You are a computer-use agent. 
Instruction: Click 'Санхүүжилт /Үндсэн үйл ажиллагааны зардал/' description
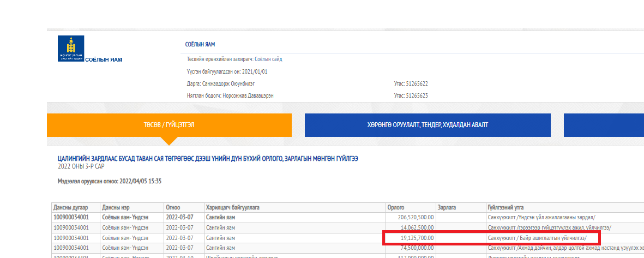point(541,217)
